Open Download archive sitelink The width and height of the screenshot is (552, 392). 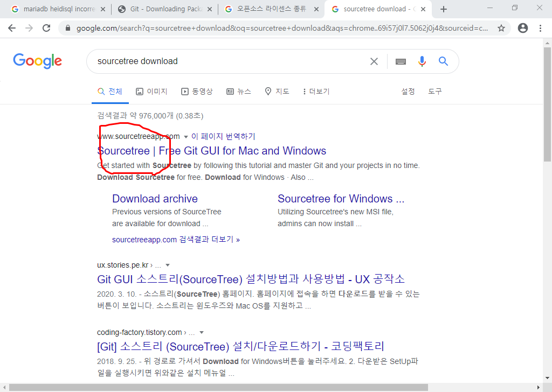(x=155, y=199)
